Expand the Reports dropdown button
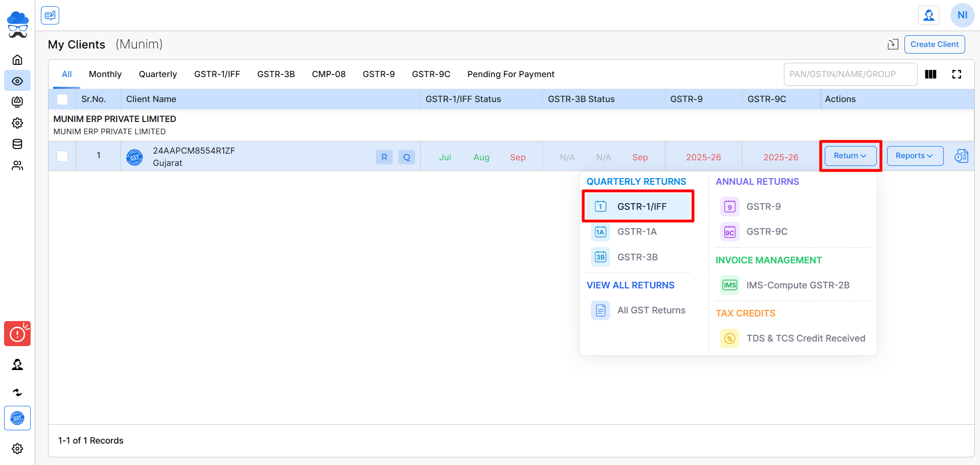 pyautogui.click(x=915, y=156)
